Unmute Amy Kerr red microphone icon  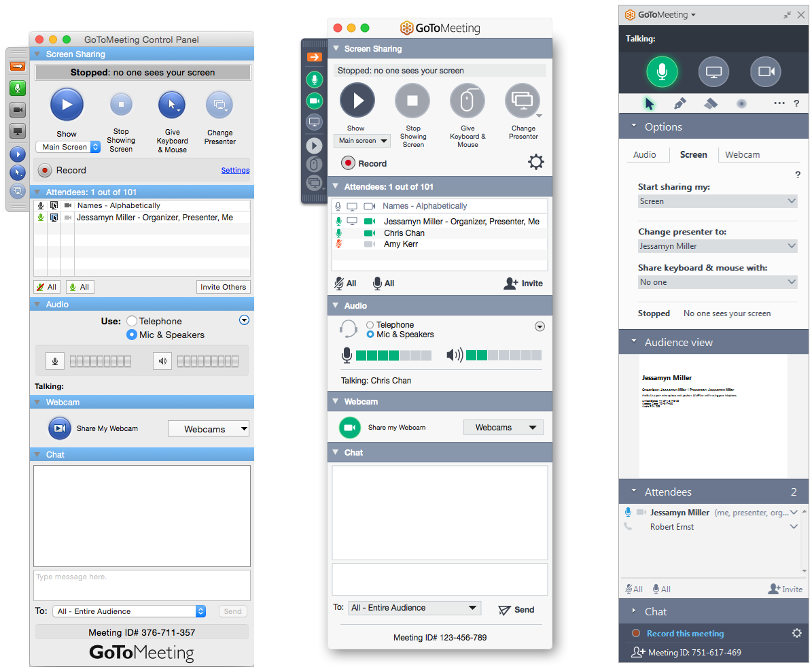(x=338, y=244)
